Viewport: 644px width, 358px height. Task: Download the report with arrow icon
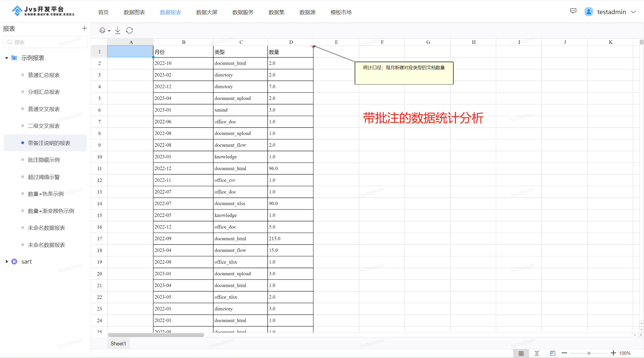pyautogui.click(x=117, y=30)
